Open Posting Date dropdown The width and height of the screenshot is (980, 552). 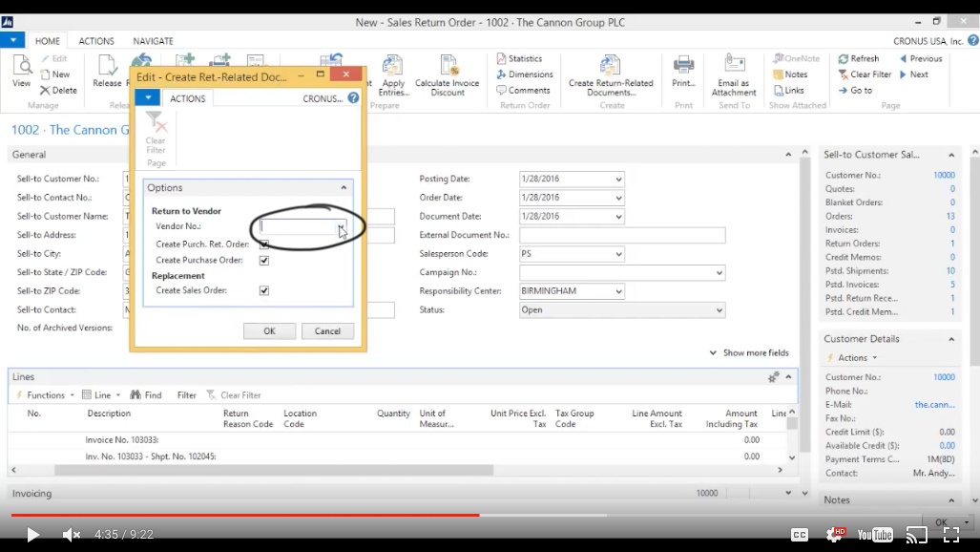point(618,179)
